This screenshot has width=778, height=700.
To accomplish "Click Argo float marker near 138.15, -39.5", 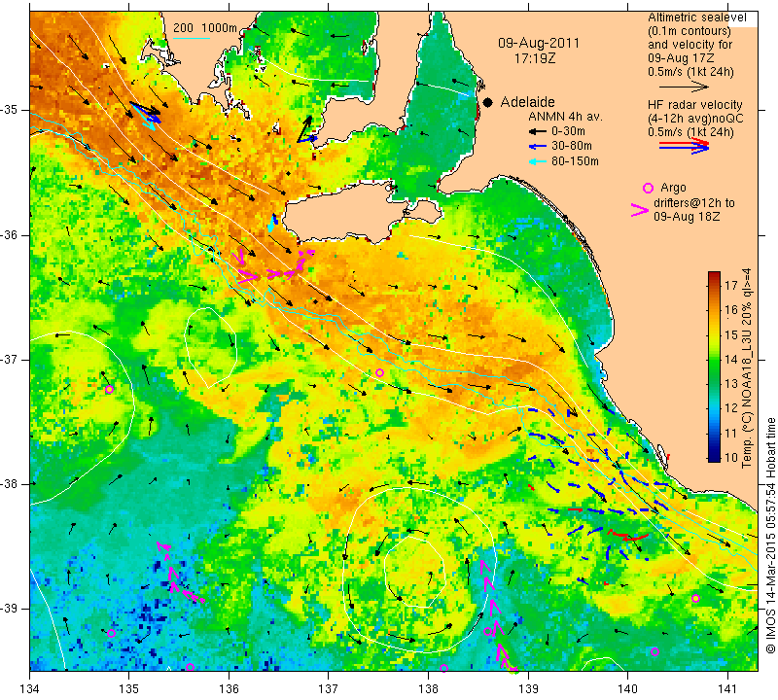I will [x=443, y=668].
